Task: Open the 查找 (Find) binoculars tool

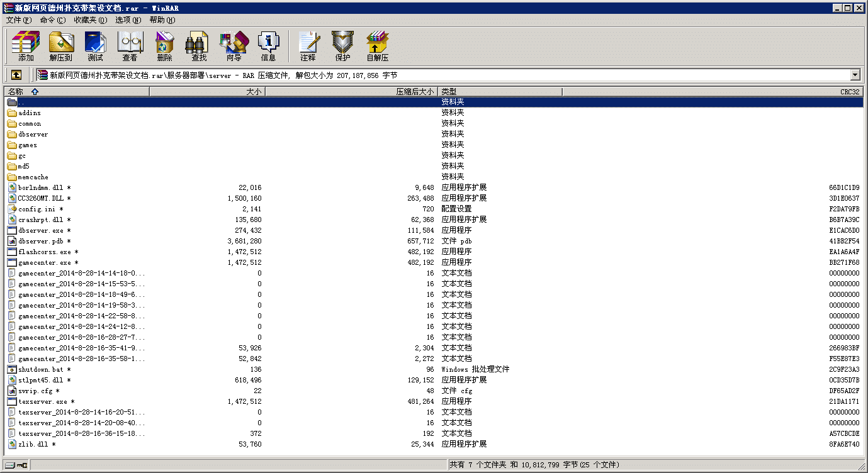Action: point(199,46)
